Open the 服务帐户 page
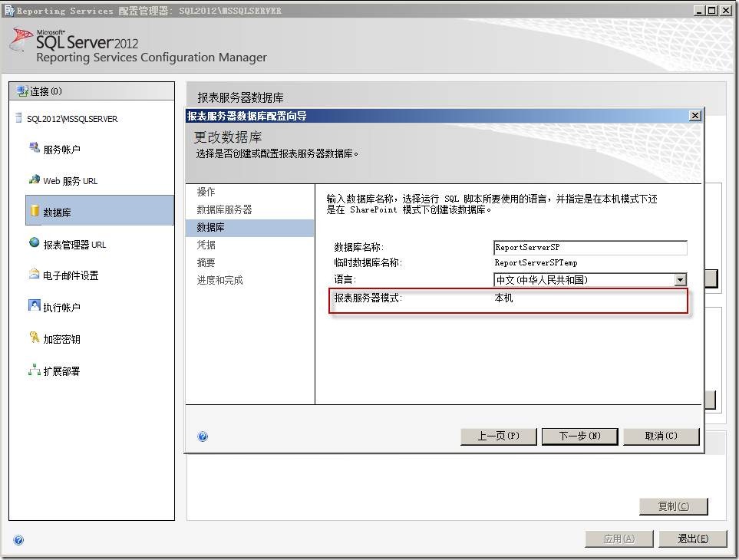Viewport: 739px width, 560px height. pos(61,150)
